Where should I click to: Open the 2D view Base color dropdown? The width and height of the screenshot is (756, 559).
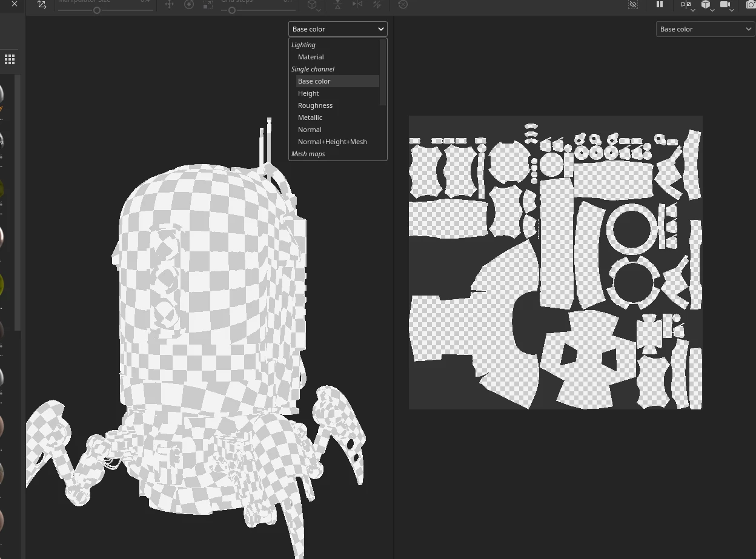point(705,29)
